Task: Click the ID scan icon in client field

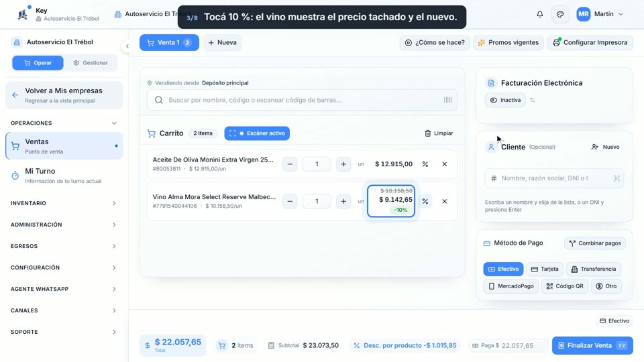Action: coord(616,178)
